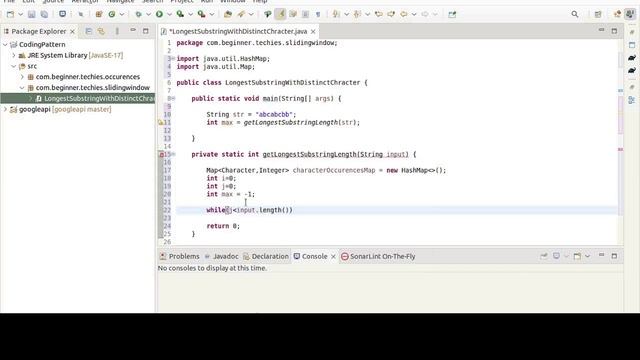Expand com.beginner.techies.occurences package
The width and height of the screenshot is (640, 360).
22,77
